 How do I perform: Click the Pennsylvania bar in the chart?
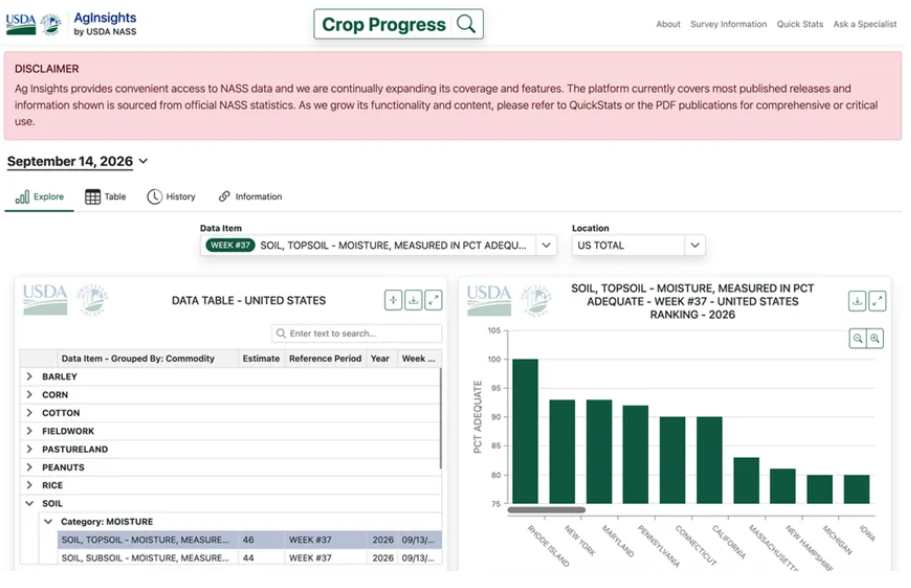(x=636, y=454)
